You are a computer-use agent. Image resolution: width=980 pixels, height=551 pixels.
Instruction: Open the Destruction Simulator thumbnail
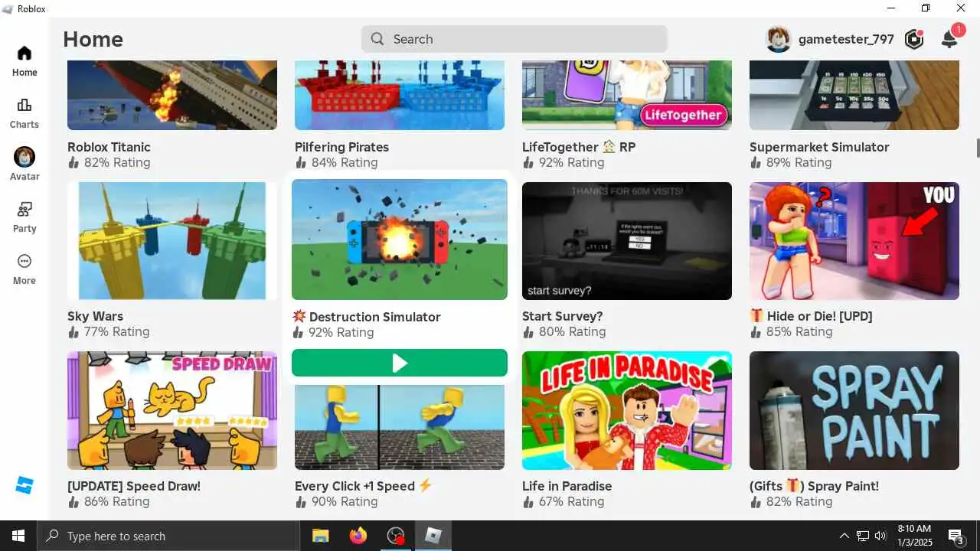coord(400,240)
